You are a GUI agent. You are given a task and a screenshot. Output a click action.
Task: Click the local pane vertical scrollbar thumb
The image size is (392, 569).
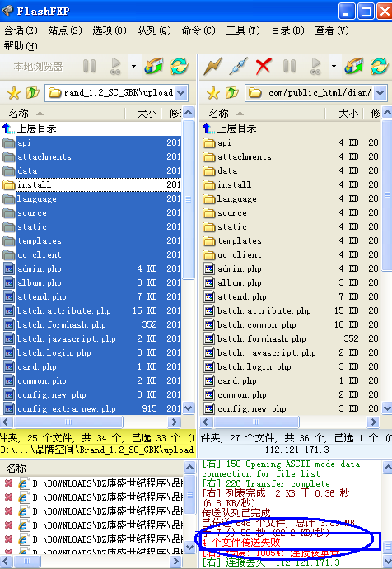[189, 198]
